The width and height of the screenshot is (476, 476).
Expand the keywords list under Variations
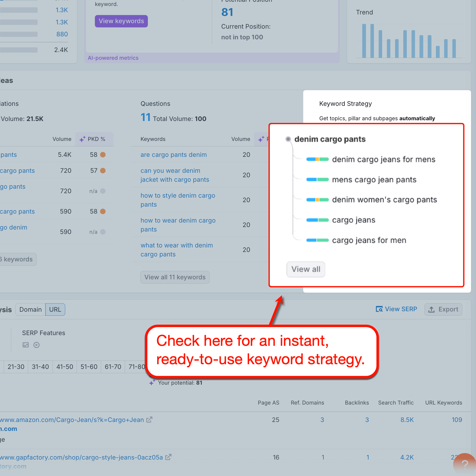coord(17,259)
